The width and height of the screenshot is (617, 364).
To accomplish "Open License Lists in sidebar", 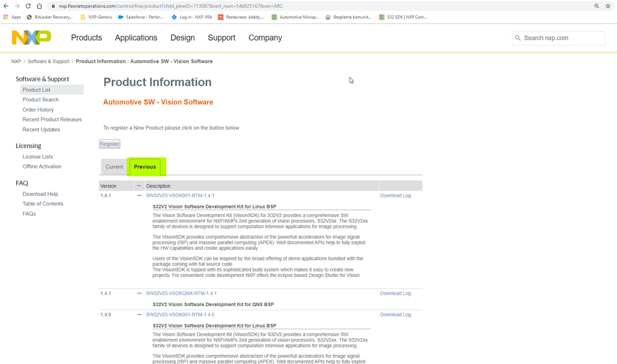I will [38, 157].
